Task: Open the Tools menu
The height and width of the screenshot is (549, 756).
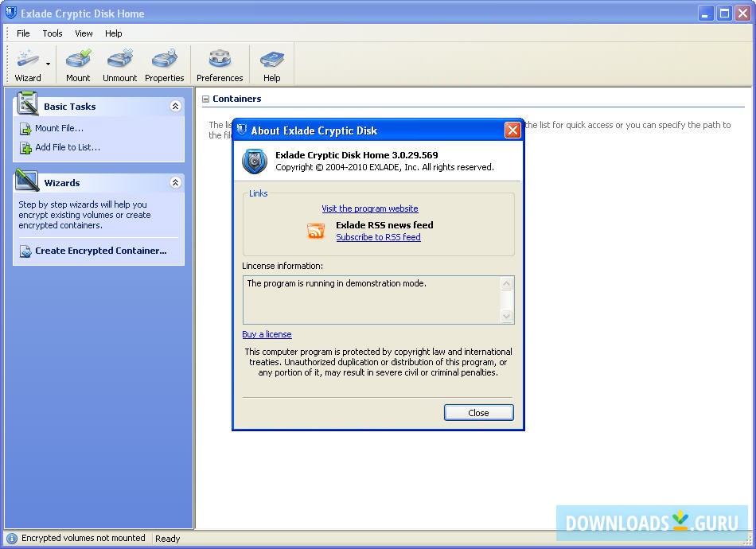Action: click(52, 33)
